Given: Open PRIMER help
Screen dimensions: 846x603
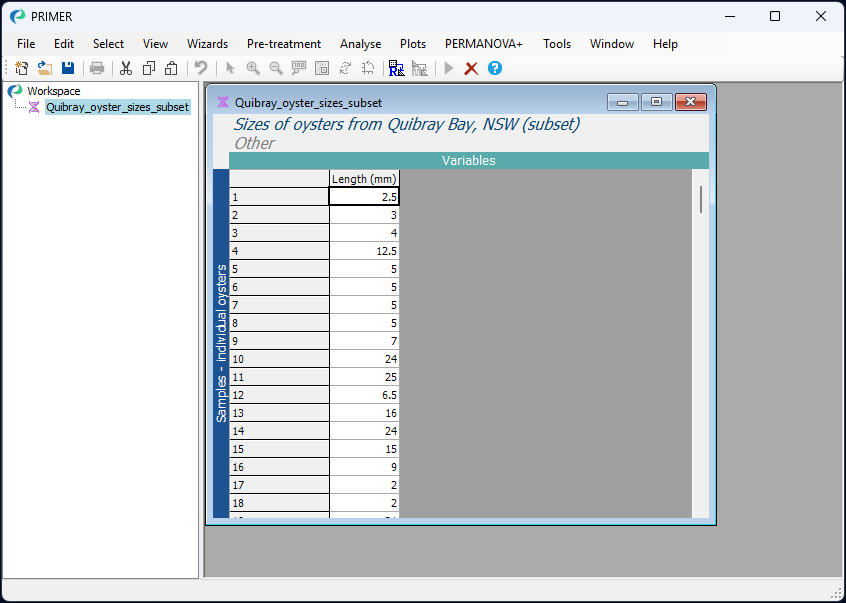Looking at the screenshot, I should [x=495, y=68].
